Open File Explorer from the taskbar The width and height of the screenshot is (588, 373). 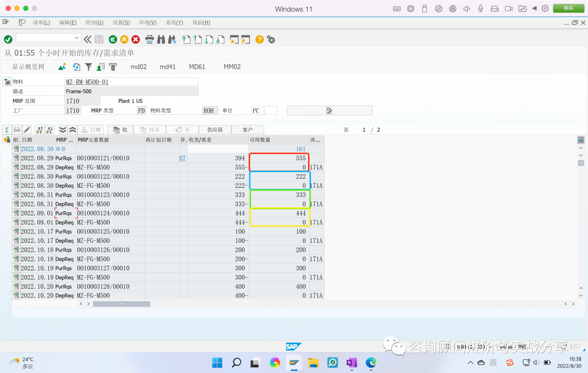(313, 363)
